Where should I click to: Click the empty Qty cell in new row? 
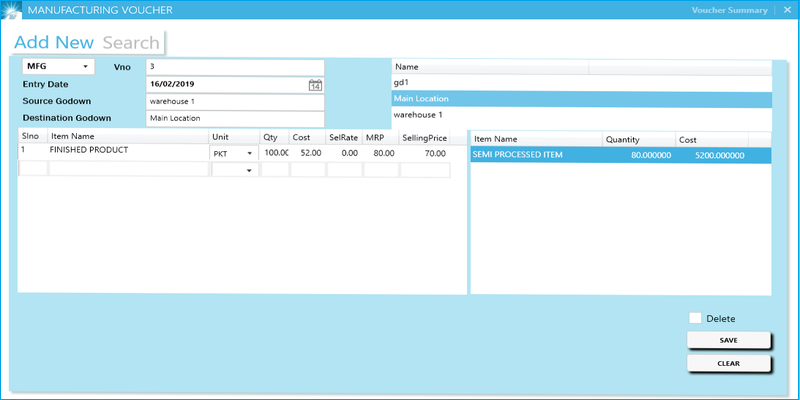point(274,170)
